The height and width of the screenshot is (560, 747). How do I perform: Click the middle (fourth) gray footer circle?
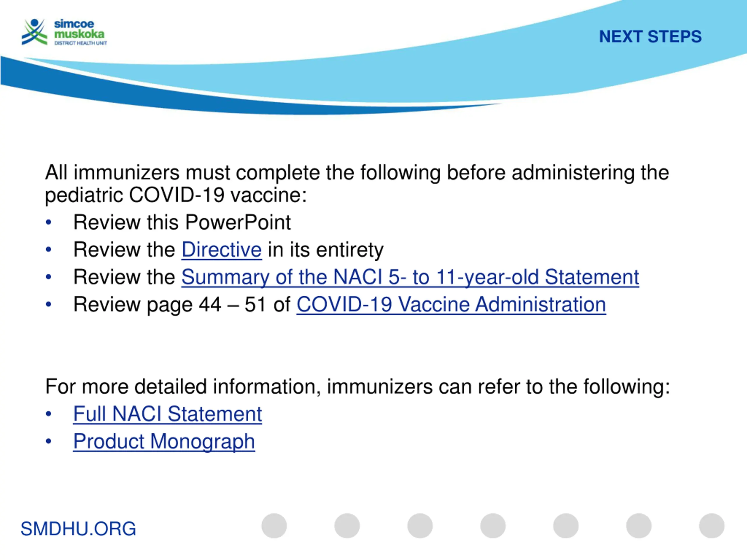coord(493,526)
